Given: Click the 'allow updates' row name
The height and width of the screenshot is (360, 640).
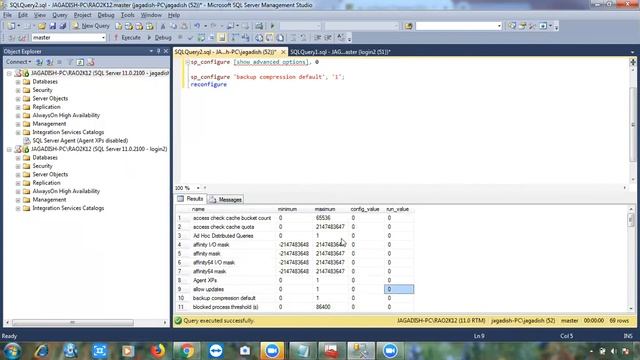Looking at the screenshot, I should (208, 289).
